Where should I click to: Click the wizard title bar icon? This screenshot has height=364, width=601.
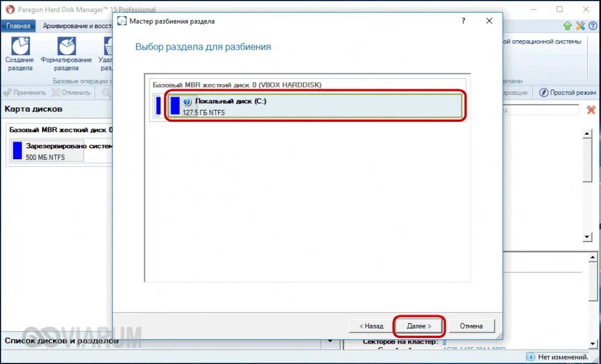pos(122,21)
